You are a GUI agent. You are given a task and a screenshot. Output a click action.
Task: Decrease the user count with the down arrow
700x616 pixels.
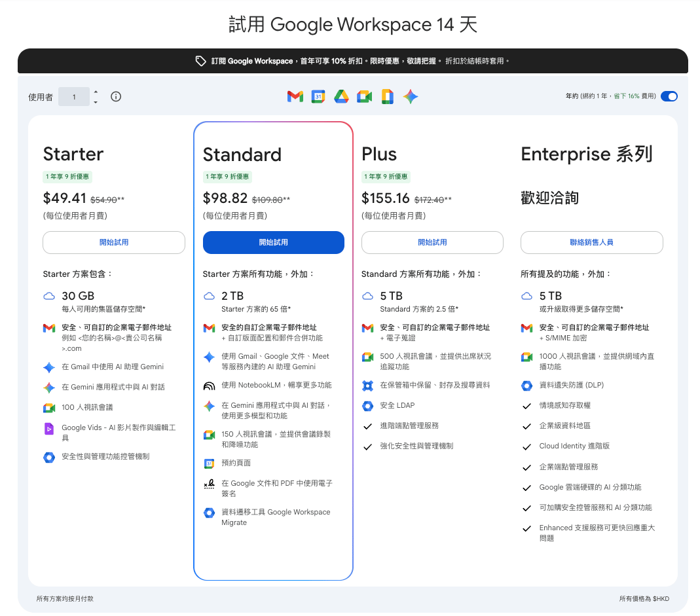coord(96,102)
